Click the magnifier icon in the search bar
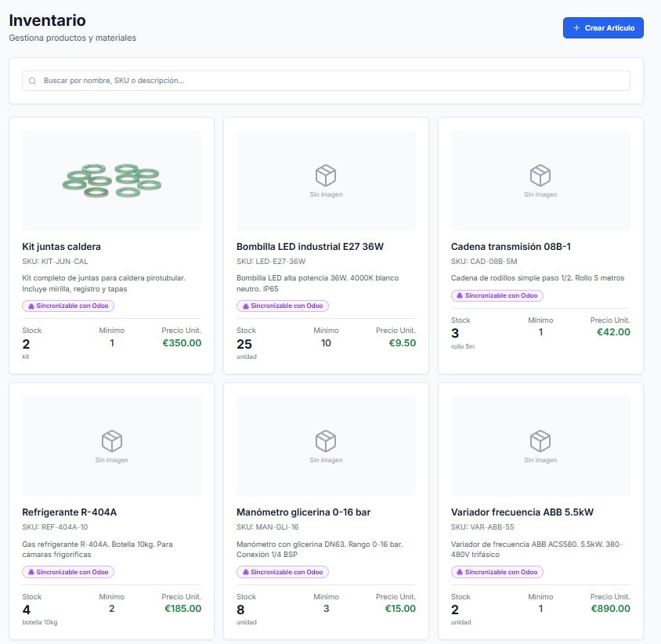The width and height of the screenshot is (661, 644). [x=32, y=81]
